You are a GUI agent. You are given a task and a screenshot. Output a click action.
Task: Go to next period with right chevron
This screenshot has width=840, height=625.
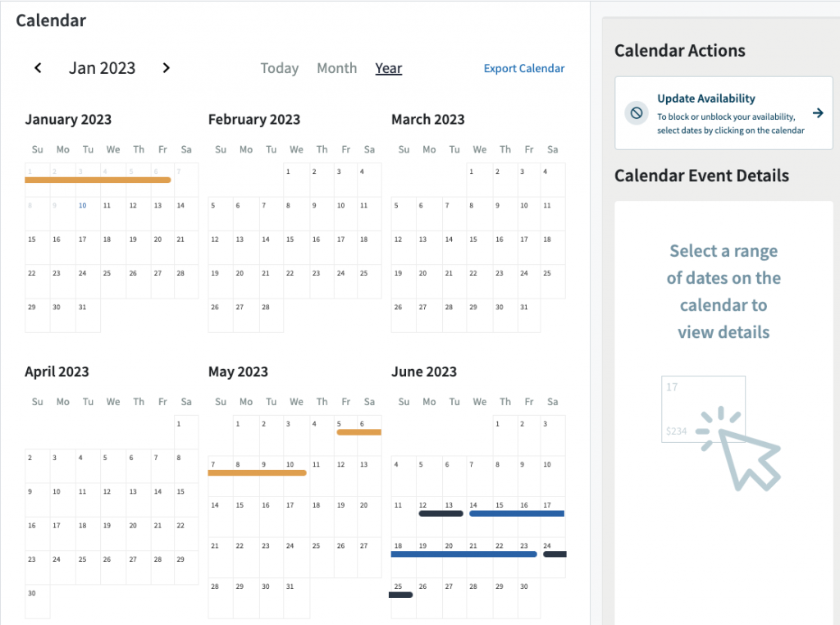166,68
